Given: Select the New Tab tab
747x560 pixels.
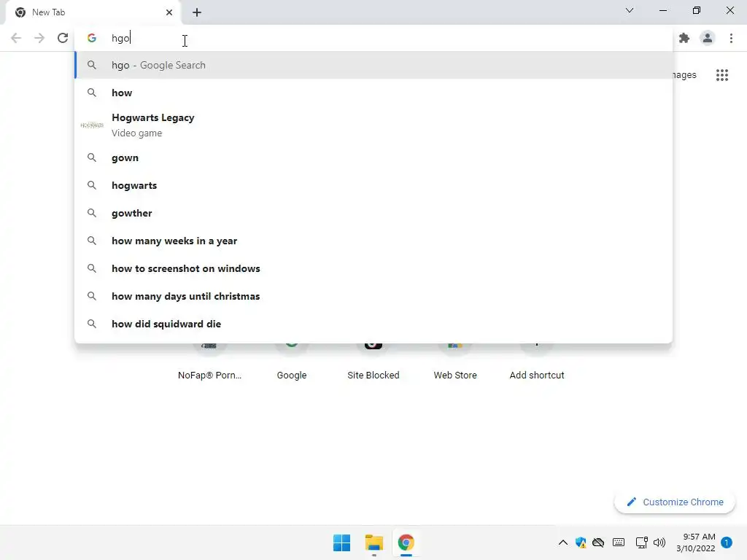Looking at the screenshot, I should pyautogui.click(x=93, y=12).
